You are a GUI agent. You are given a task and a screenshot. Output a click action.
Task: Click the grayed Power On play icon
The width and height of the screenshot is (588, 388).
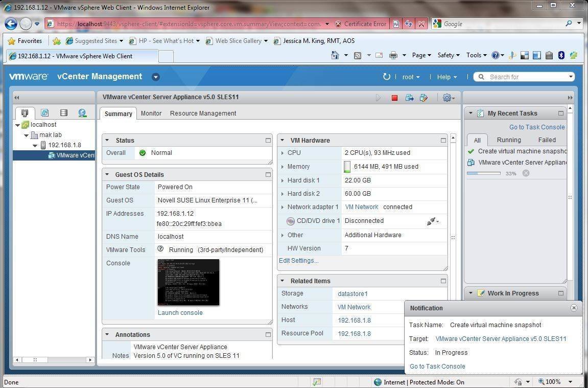tap(379, 98)
